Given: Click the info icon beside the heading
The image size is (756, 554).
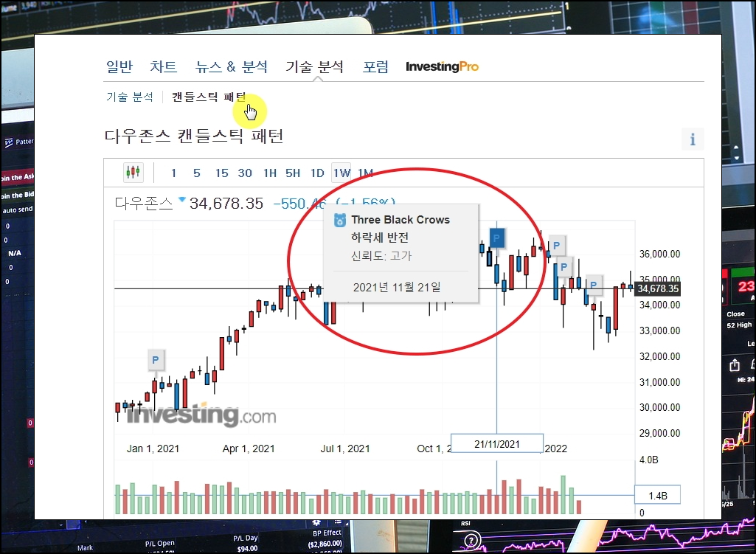Looking at the screenshot, I should tap(693, 139).
